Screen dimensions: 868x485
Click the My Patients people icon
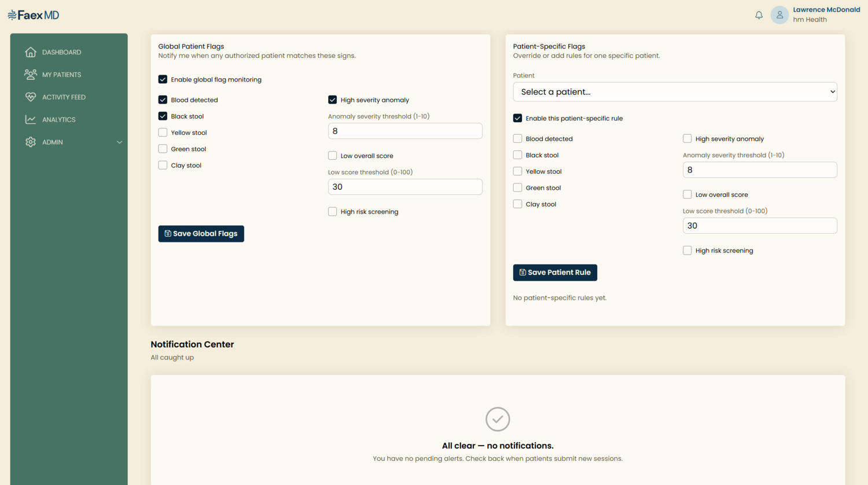[31, 74]
